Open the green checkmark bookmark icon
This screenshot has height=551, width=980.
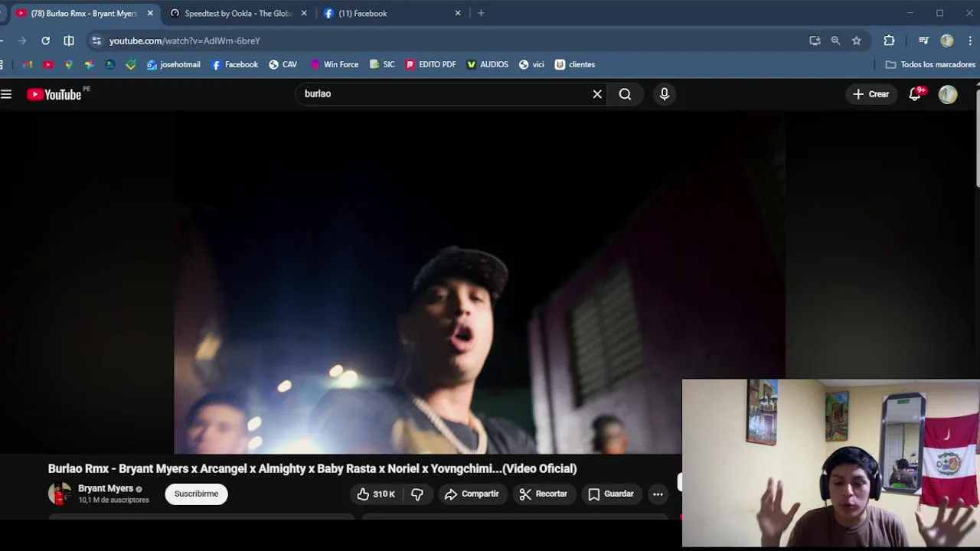click(x=131, y=64)
